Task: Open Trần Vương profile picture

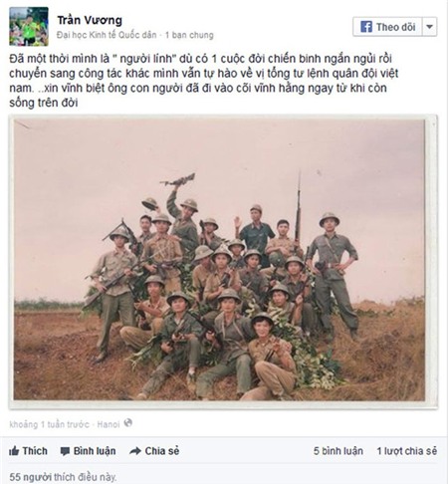Action: pos(29,26)
